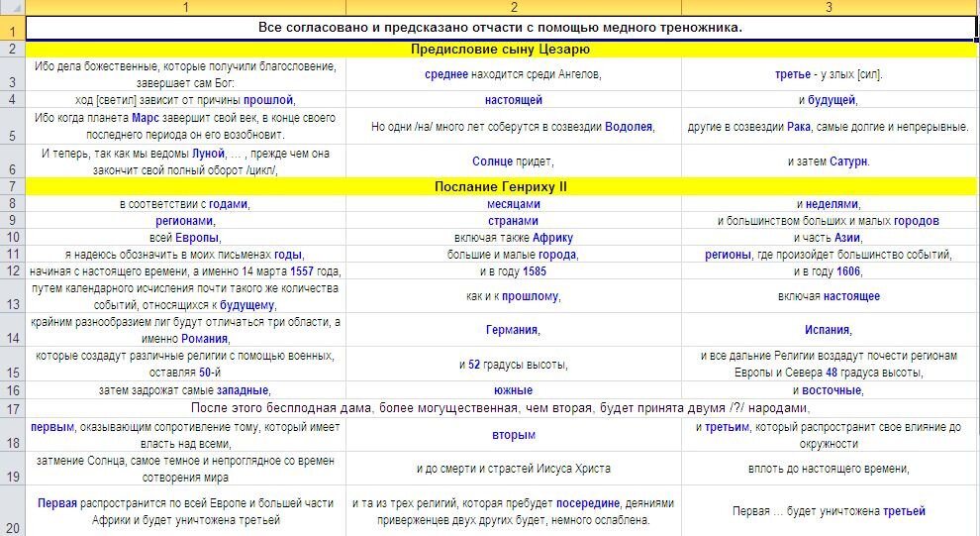The width and height of the screenshot is (980, 536).
Task: Click the yellow 'Послание Генриху II' heading
Action: click(501, 186)
